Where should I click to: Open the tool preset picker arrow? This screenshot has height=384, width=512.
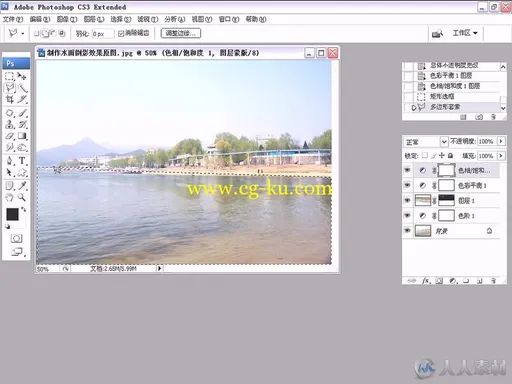pyautogui.click(x=22, y=33)
